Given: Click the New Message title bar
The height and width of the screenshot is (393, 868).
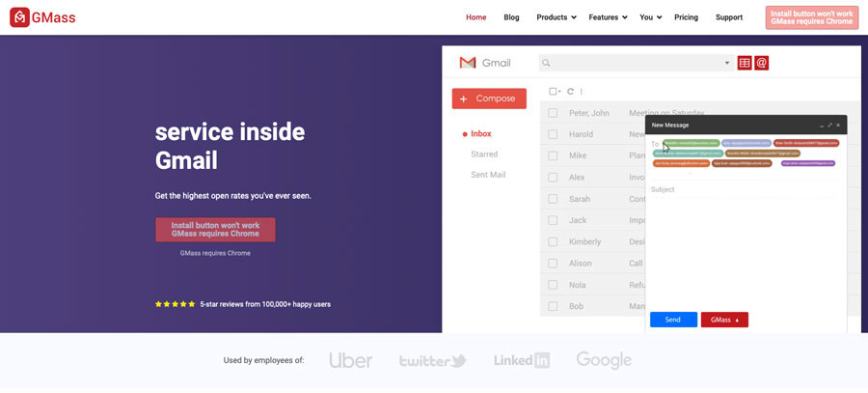Looking at the screenshot, I should click(746, 126).
